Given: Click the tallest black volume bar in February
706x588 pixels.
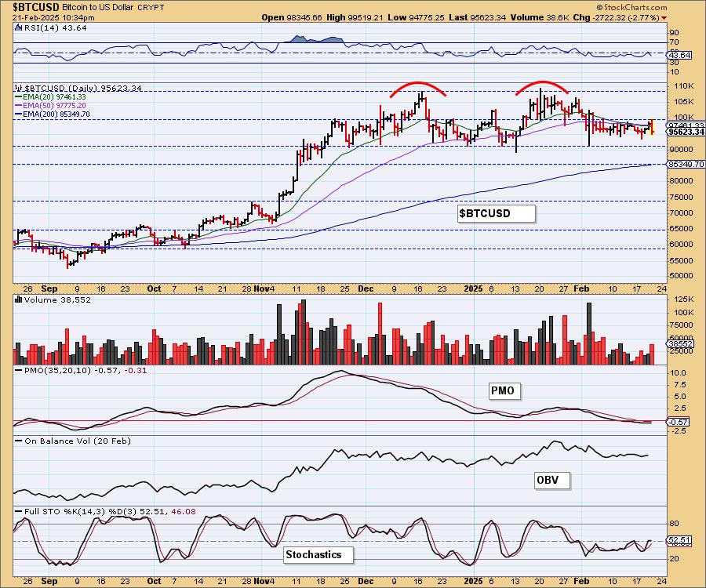Looking at the screenshot, I should pos(589,333).
